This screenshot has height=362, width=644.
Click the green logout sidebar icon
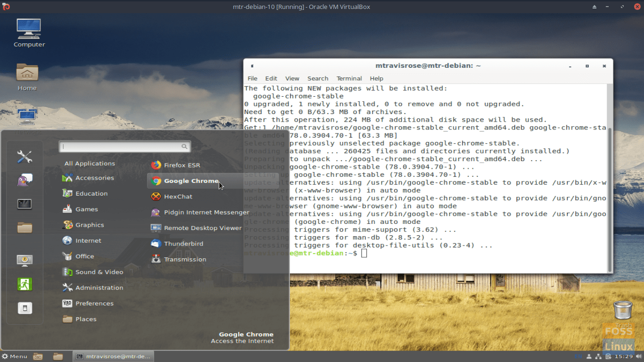pyautogui.click(x=25, y=284)
